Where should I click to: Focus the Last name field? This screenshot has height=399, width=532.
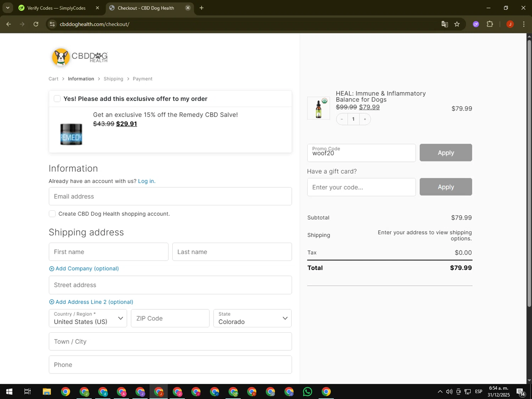(232, 252)
